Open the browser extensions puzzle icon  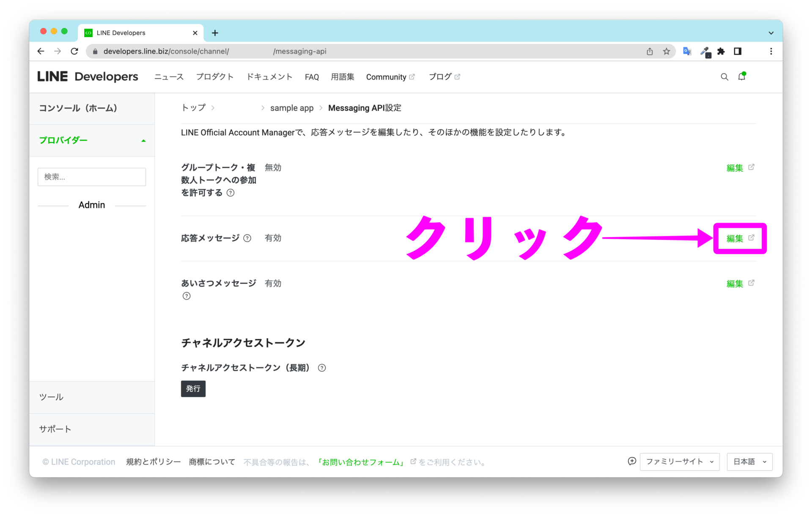click(721, 51)
